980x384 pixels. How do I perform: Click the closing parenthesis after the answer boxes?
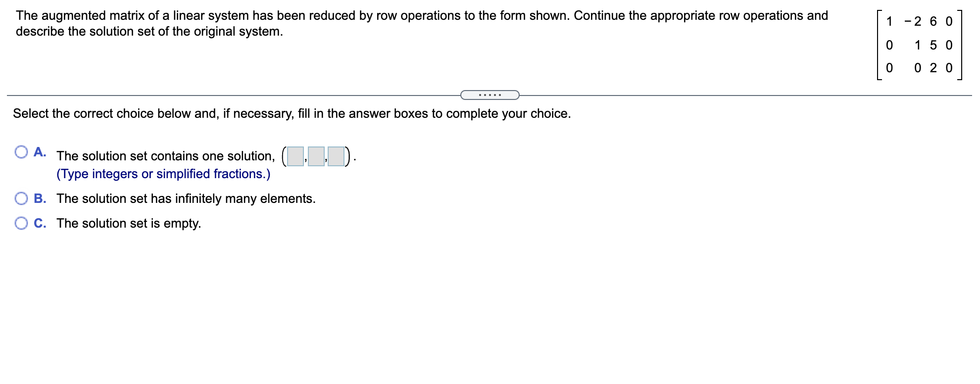[348, 156]
